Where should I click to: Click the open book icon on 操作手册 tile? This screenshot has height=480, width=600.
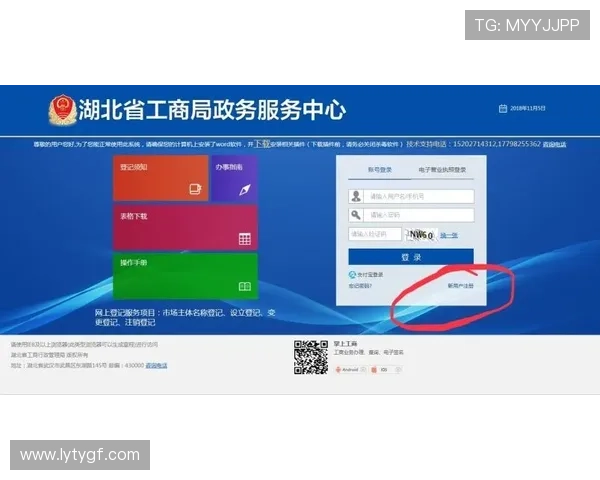(x=245, y=286)
